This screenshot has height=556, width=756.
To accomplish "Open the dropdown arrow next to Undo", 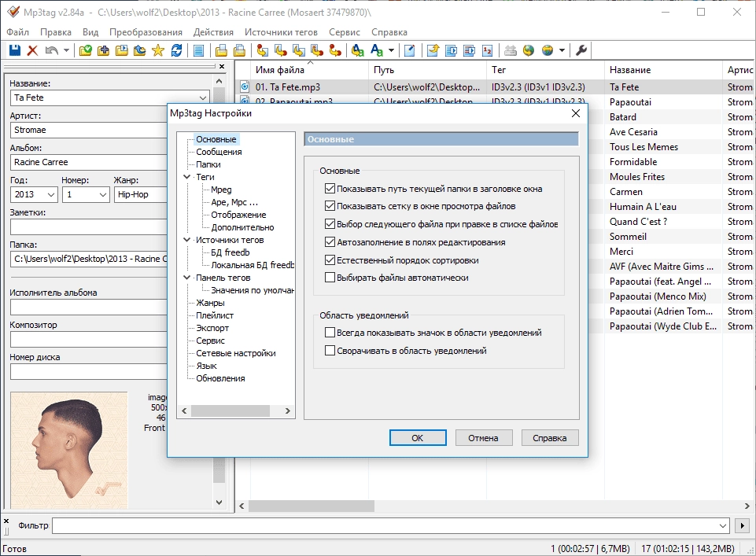I will pos(67,50).
